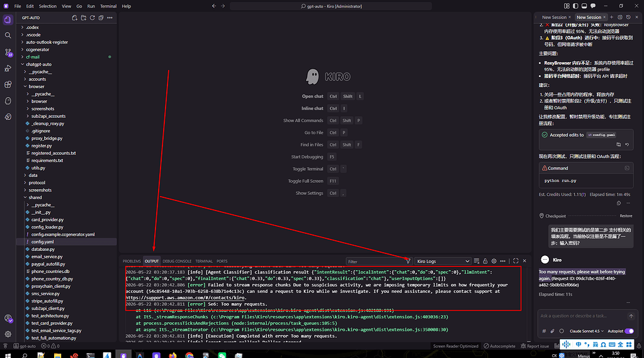Go back using the title bar arrow
The height and width of the screenshot is (358, 644).
coord(214,6)
